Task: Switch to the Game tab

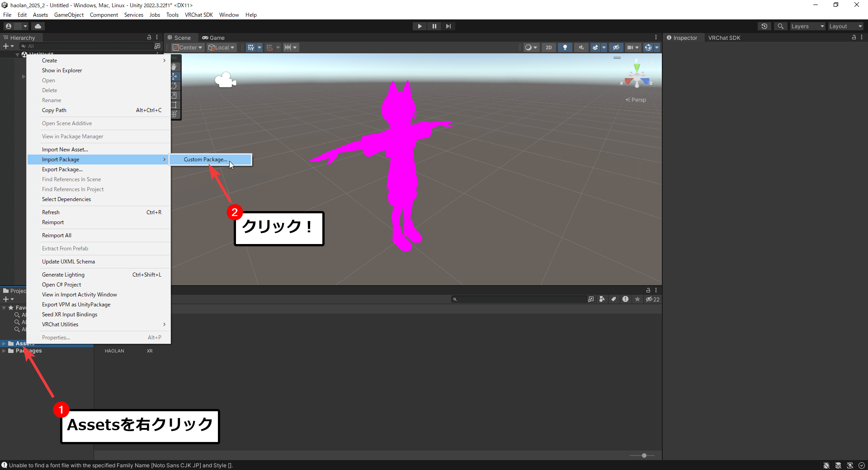Action: click(213, 38)
